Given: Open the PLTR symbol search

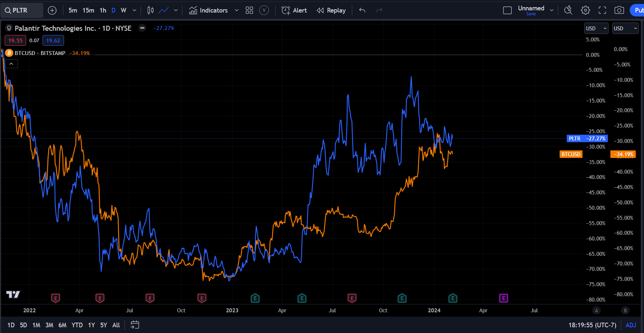Looking at the screenshot, I should pos(21,10).
